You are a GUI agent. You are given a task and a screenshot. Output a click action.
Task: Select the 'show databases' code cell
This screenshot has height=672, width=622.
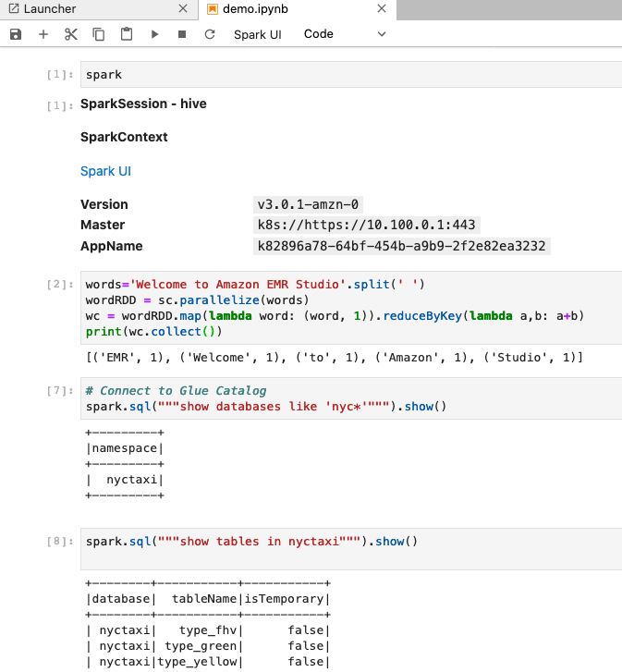click(x=351, y=398)
